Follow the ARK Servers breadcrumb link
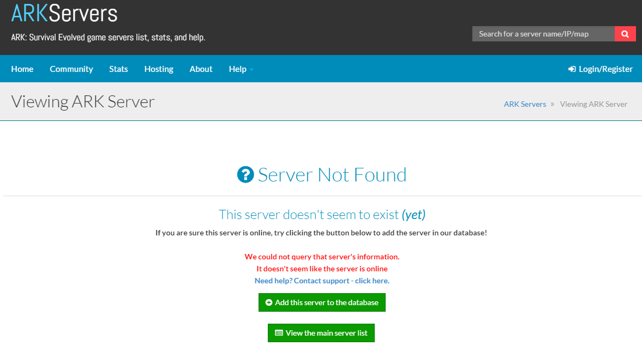Image resolution: width=642 pixels, height=364 pixels. pyautogui.click(x=525, y=104)
